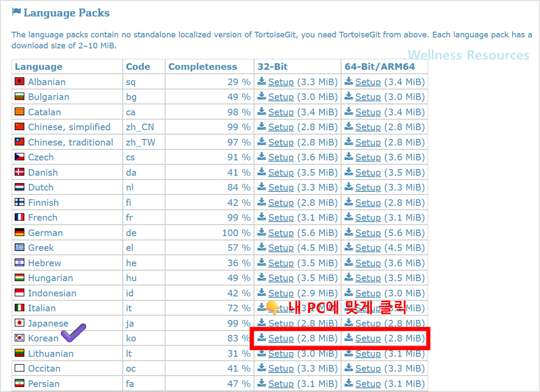Click the Albanian flag icon
Screen dimensions: 540x392
[19, 81]
